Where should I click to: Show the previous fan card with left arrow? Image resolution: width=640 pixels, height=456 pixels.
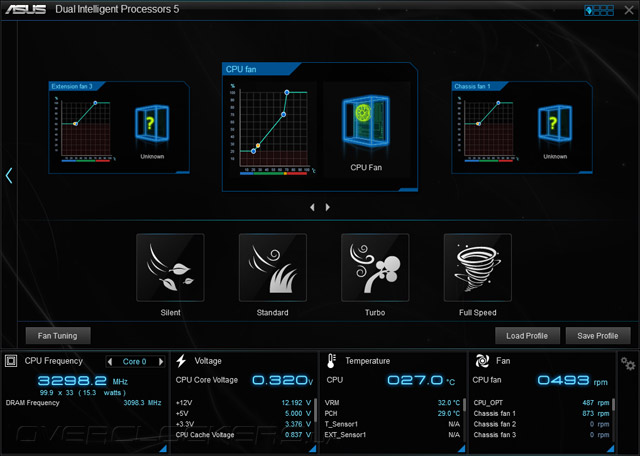point(312,207)
